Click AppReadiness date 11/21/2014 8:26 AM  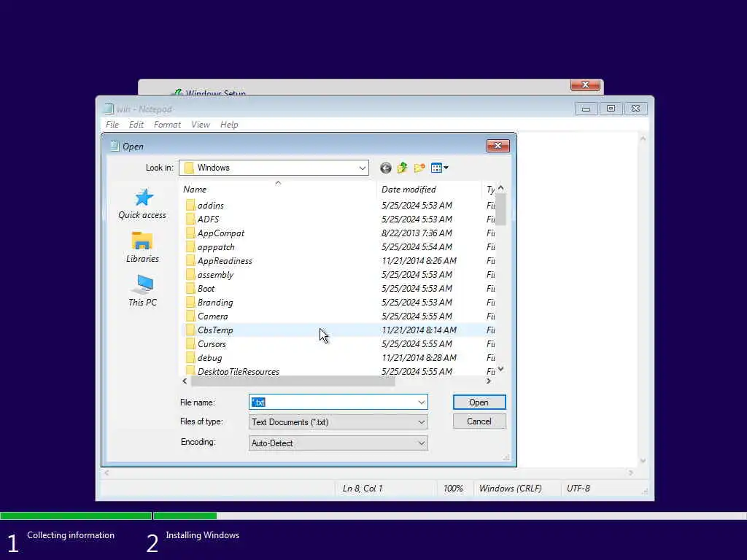[x=419, y=260]
